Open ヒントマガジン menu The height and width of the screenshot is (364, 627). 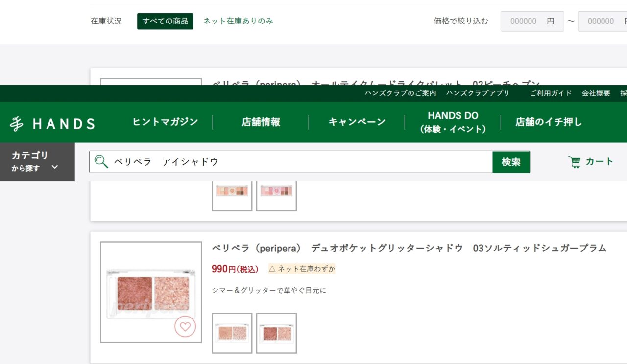[165, 122]
